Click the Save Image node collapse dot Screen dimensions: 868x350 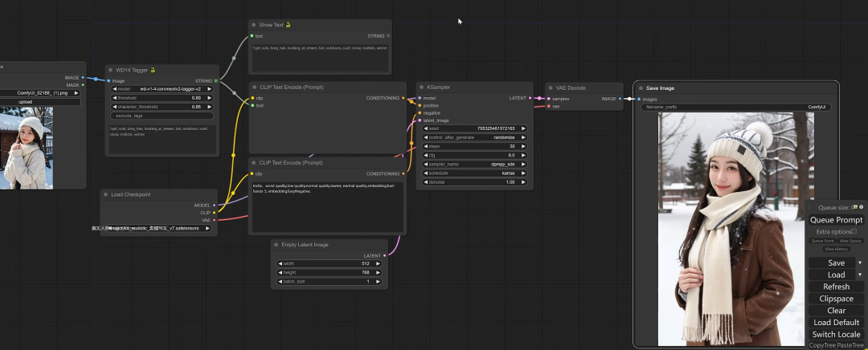coord(641,88)
